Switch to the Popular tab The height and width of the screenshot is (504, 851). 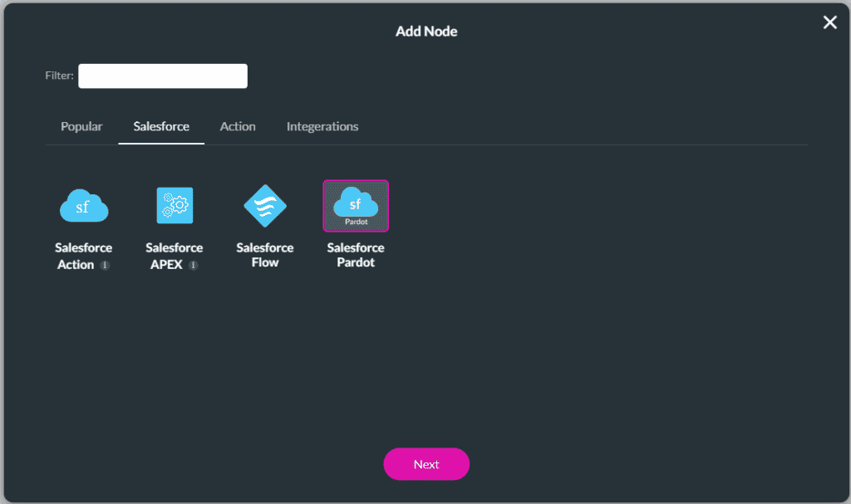[x=81, y=126]
